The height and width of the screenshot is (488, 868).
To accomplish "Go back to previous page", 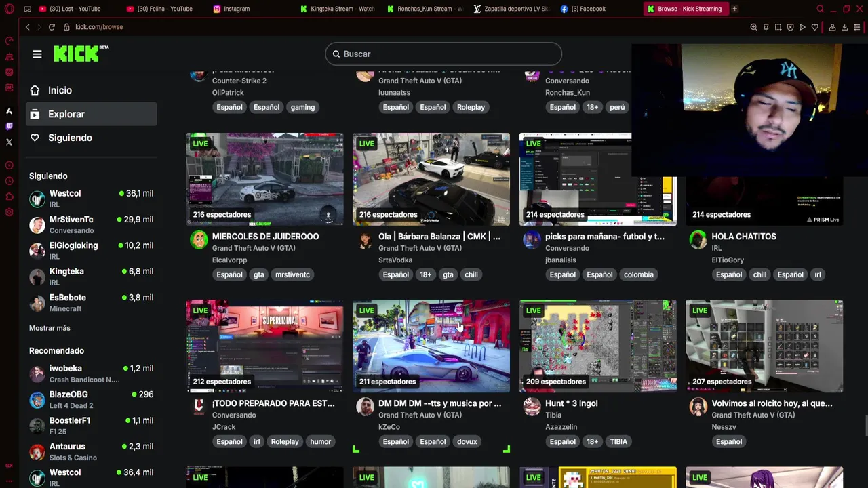I will click(27, 27).
